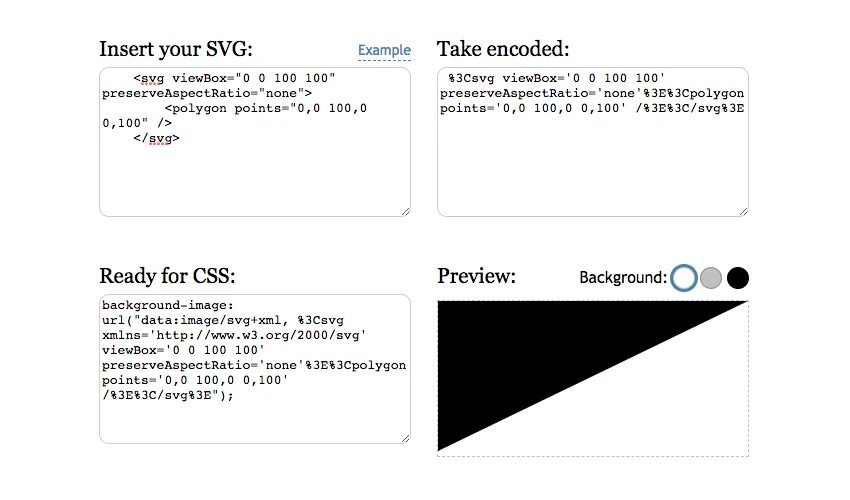
Task: Click the 'Preview:' heading
Action: click(x=476, y=276)
